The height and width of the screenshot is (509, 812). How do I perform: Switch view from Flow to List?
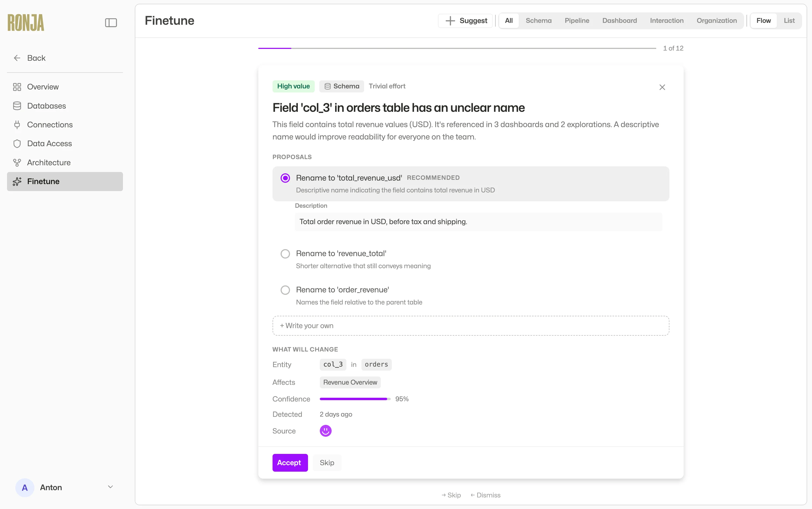coord(788,20)
